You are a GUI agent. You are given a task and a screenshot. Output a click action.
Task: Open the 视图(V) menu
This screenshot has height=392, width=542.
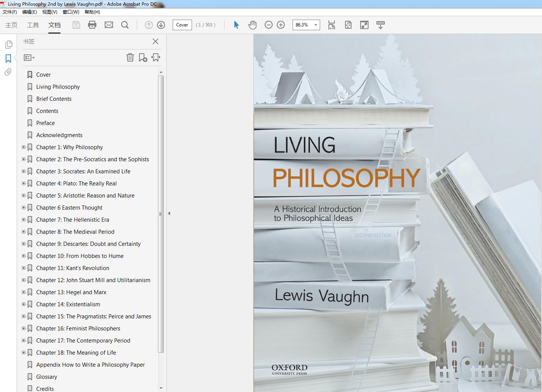50,12
